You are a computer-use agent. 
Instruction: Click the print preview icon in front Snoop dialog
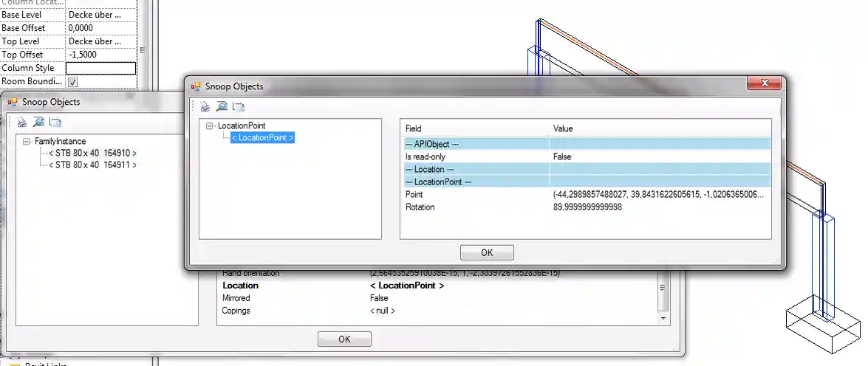pos(222,106)
